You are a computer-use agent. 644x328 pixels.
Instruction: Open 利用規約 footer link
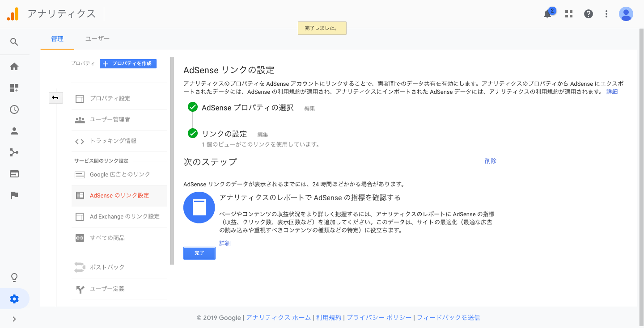(329, 318)
